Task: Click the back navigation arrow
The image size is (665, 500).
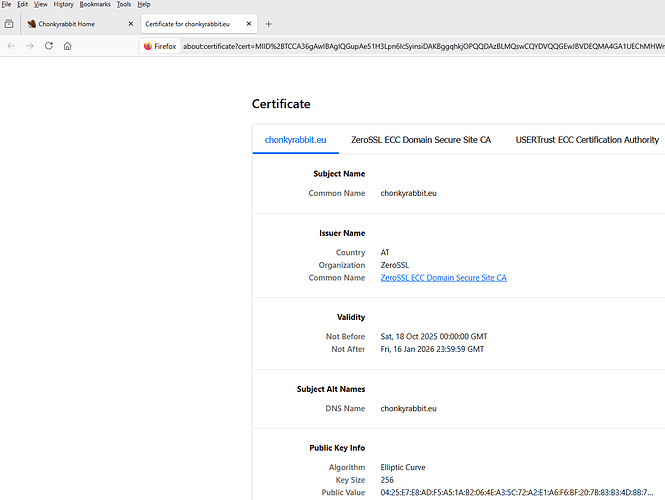Action: click(11, 46)
